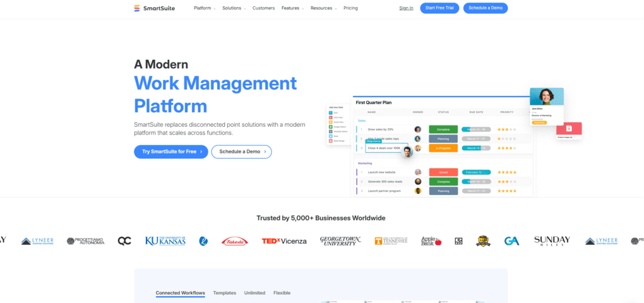Click Planning status for Launch partner program
The image size is (644, 303).
pyautogui.click(x=443, y=191)
